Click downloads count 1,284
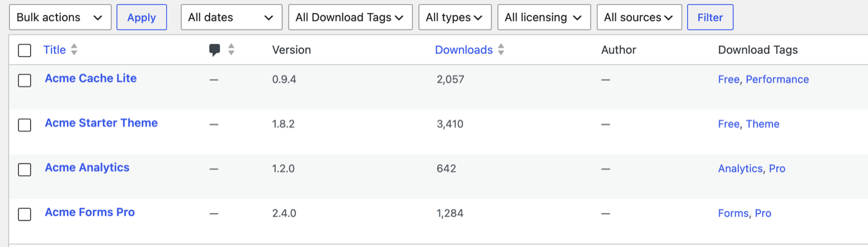Screen dimensions: 868x247 [450, 213]
